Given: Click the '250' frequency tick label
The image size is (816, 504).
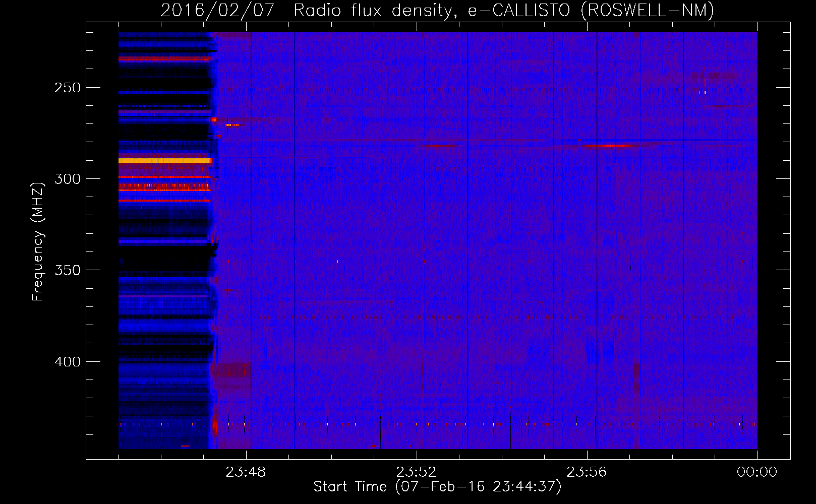Looking at the screenshot, I should 68,88.
